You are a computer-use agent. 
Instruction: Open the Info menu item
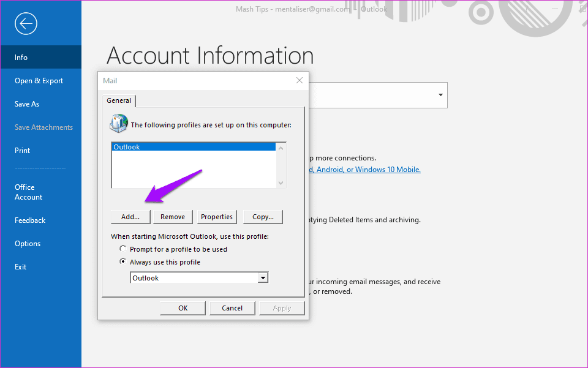click(x=21, y=57)
